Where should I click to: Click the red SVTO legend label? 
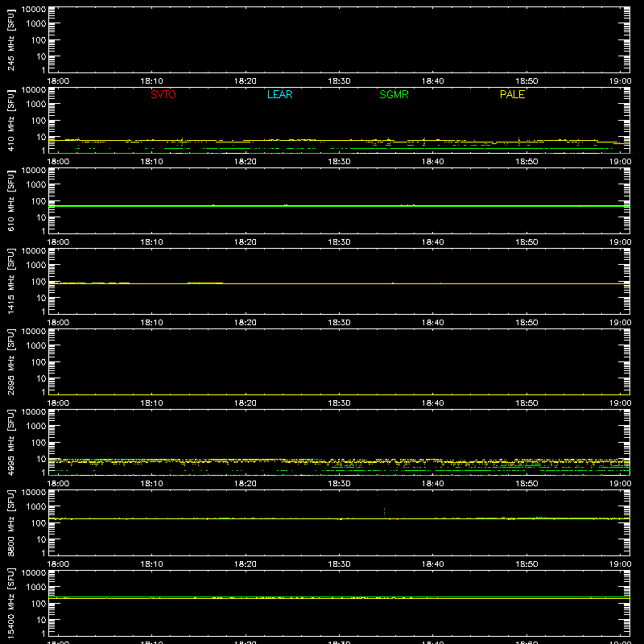(x=163, y=94)
